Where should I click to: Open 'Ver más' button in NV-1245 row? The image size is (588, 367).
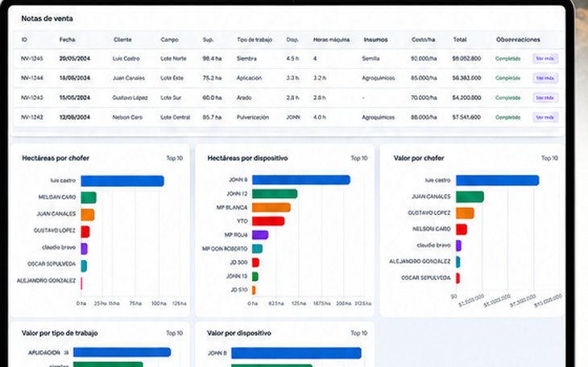(x=545, y=59)
